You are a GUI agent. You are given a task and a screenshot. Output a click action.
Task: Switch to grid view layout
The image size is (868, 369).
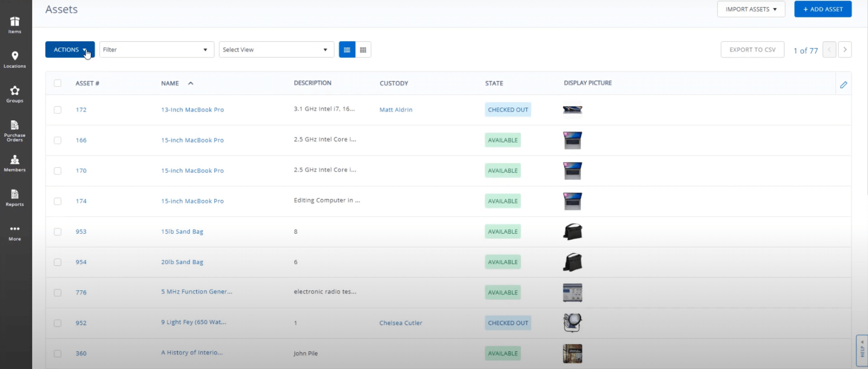(x=363, y=50)
